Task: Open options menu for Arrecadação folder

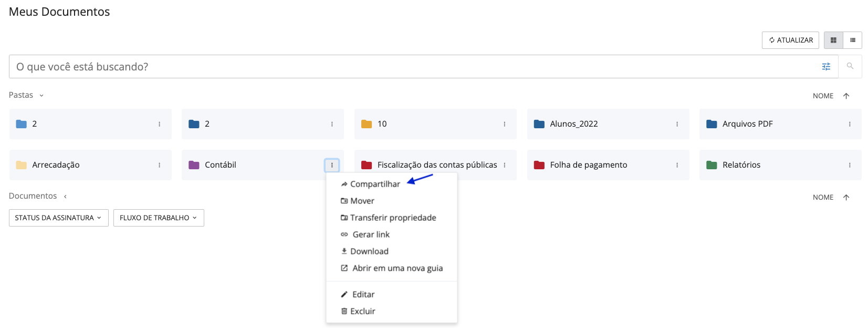Action: click(x=159, y=165)
